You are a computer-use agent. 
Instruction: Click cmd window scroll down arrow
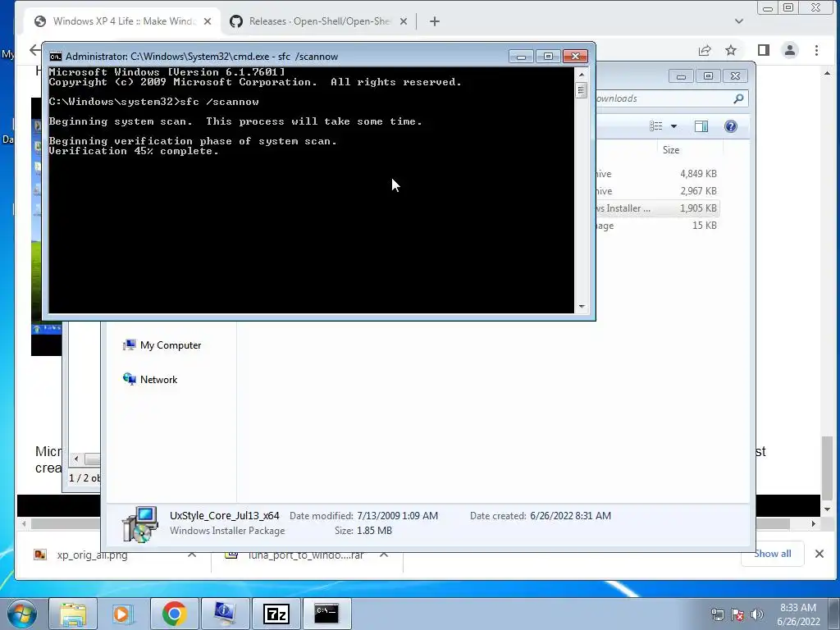pyautogui.click(x=582, y=307)
